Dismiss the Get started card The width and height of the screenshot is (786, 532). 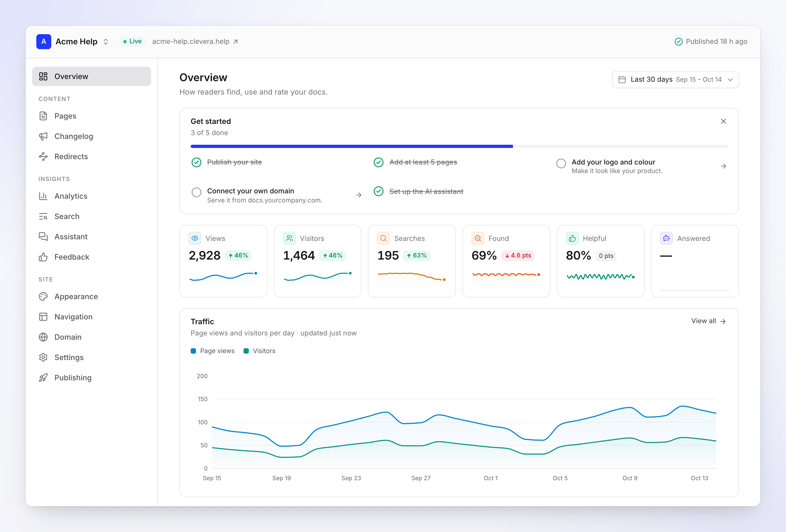[x=724, y=121]
